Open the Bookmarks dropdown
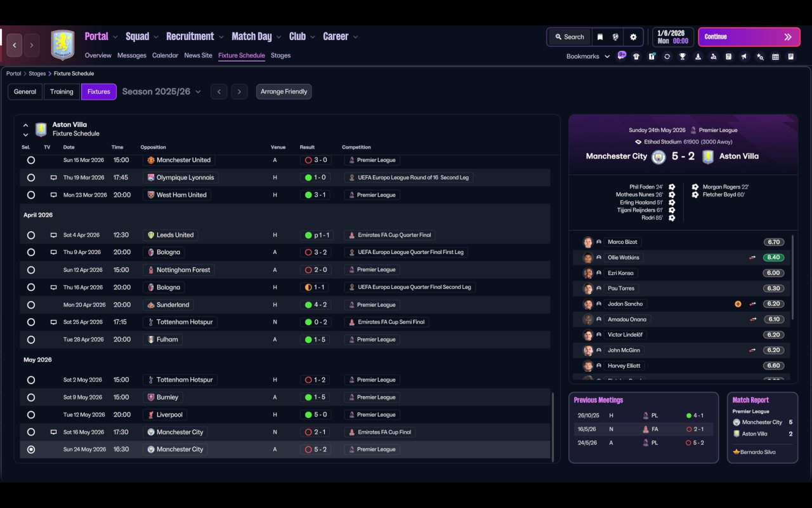 pyautogui.click(x=588, y=57)
